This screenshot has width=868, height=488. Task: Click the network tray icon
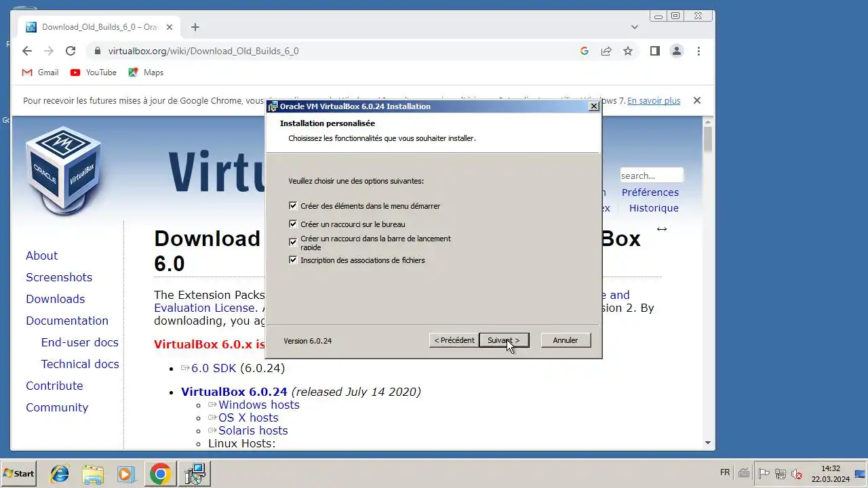[781, 474]
